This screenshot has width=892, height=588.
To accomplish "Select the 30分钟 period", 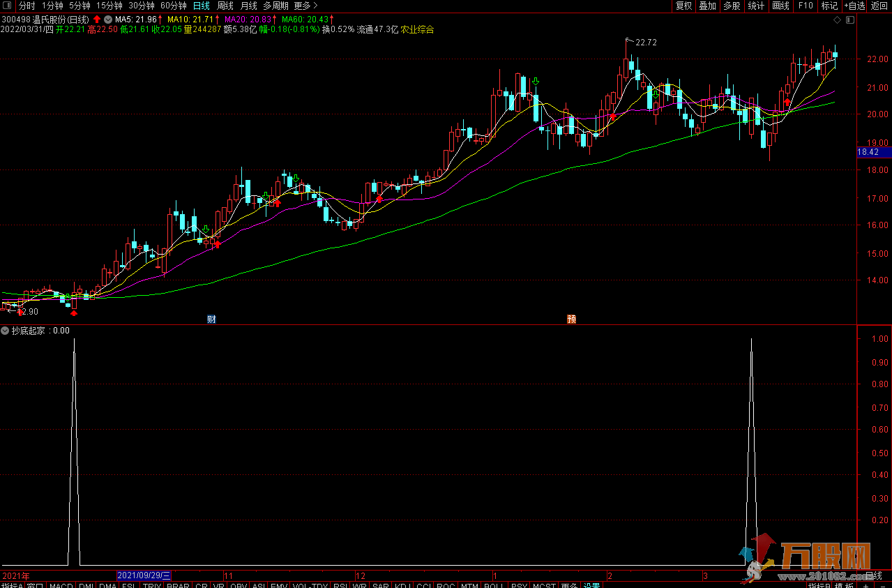I will 141,6.
